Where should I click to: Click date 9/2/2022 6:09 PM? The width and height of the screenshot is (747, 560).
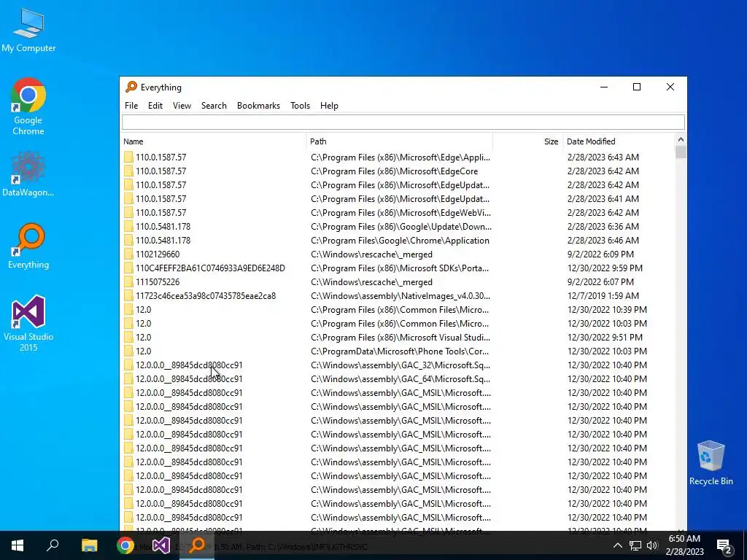point(600,254)
